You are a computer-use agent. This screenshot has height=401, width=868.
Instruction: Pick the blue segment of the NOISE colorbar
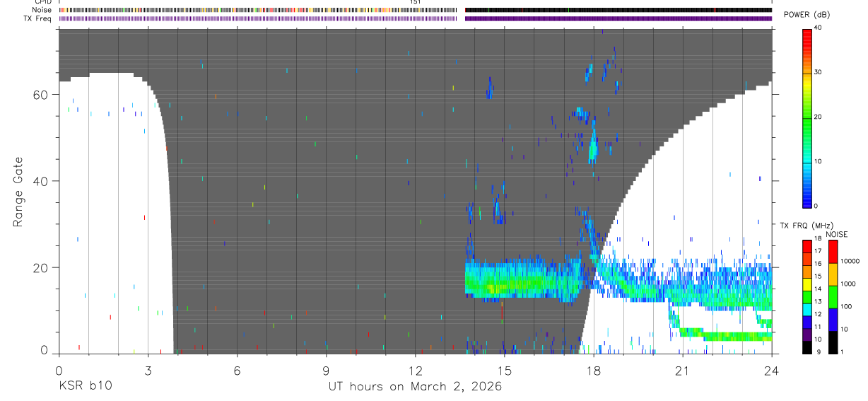pos(833,319)
